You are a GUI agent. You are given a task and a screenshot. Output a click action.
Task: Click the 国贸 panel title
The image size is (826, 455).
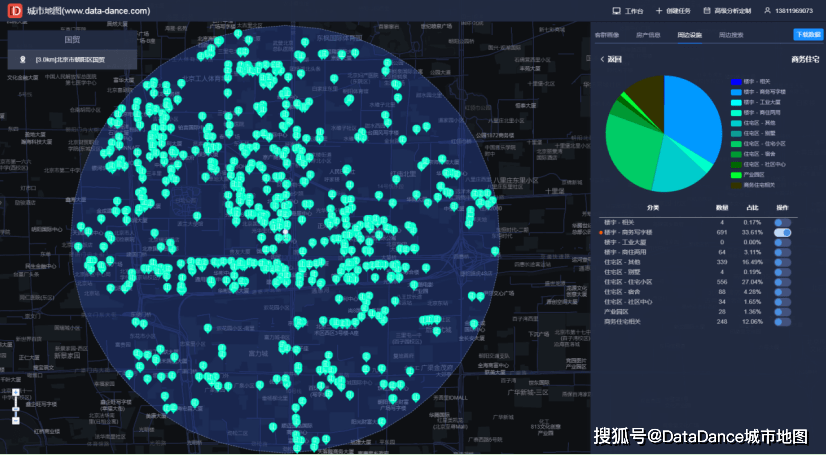72,39
